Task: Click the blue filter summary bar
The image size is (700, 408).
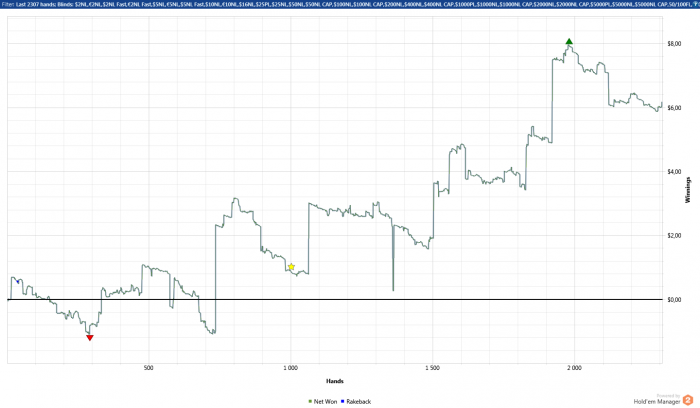Action: (x=350, y=4)
